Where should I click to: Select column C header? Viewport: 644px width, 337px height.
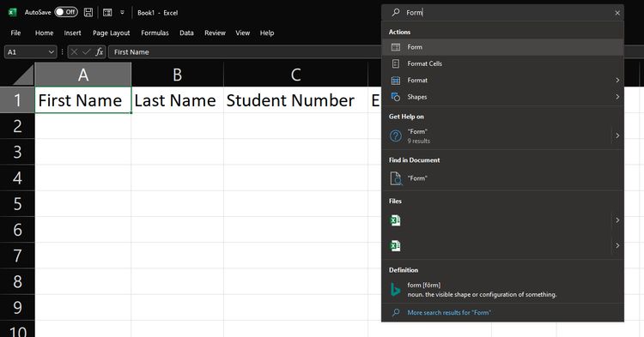[x=295, y=75]
